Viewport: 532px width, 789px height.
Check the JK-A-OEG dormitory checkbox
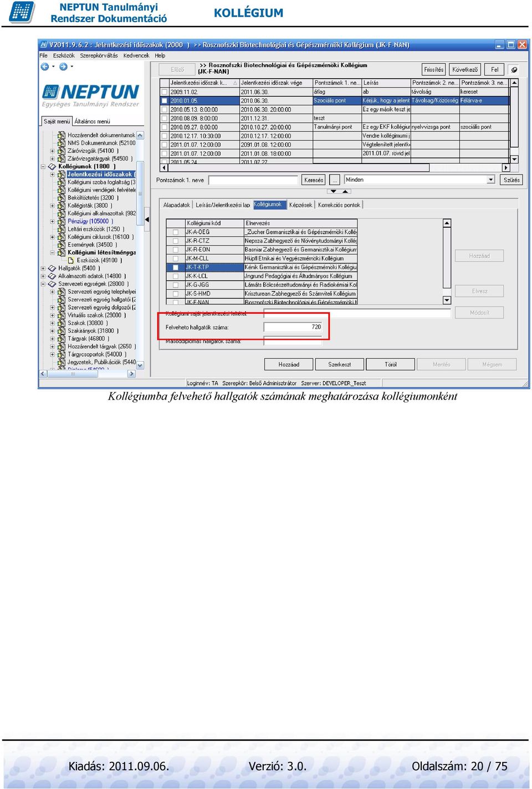175,233
